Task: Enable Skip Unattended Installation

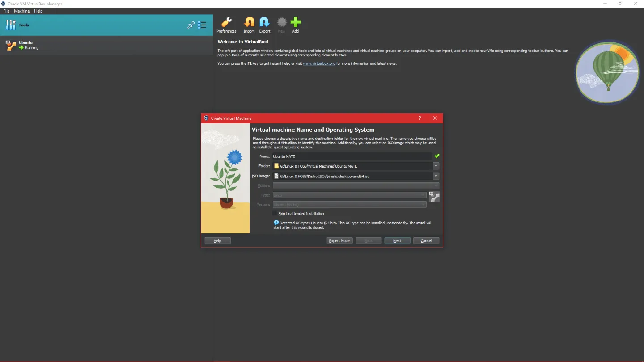Action: pyautogui.click(x=275, y=214)
